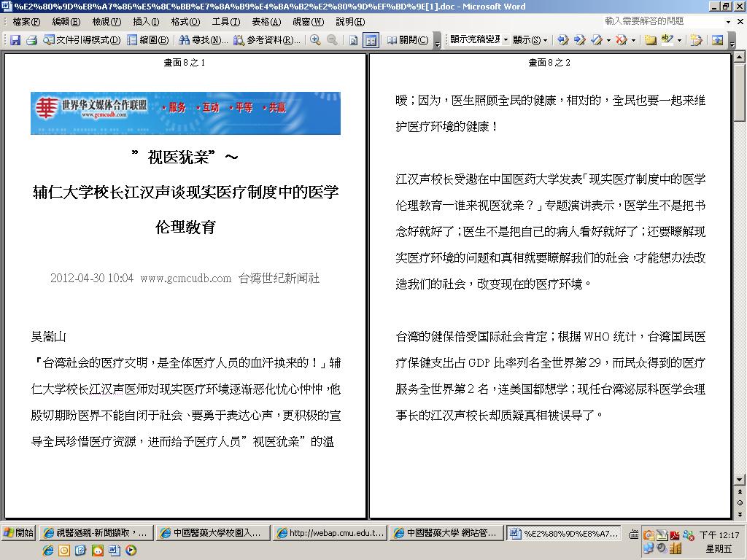Click the actual page view icon
The image size is (747, 560).
[353, 40]
